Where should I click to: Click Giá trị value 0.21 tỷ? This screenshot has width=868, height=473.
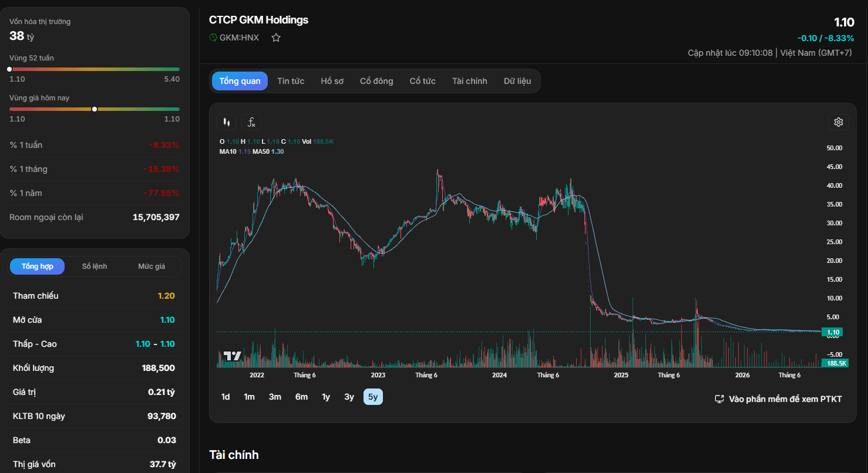[x=162, y=392]
